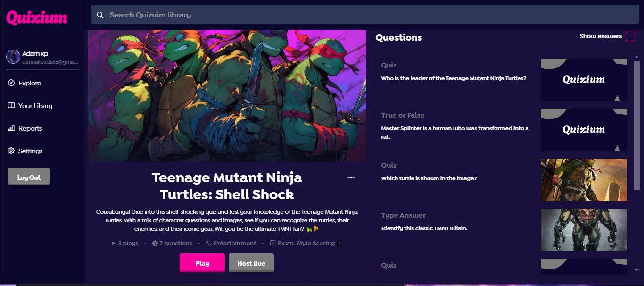Click the scrollbar down arrow
Viewport: 644px width, 286px height.
click(x=636, y=270)
